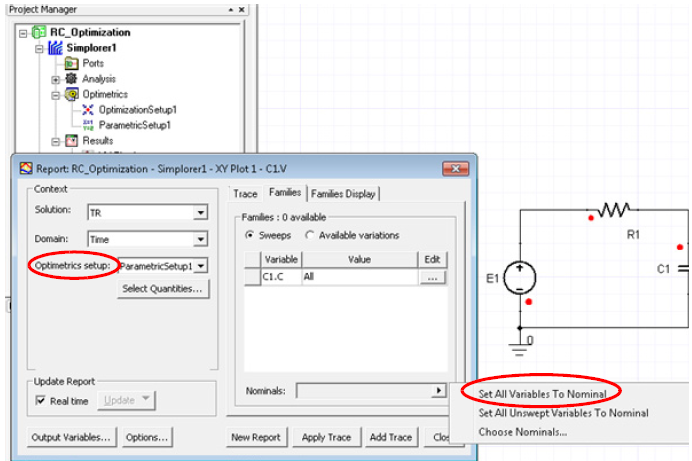Click the Nominals text field
This screenshot has width=692, height=461.
point(364,390)
